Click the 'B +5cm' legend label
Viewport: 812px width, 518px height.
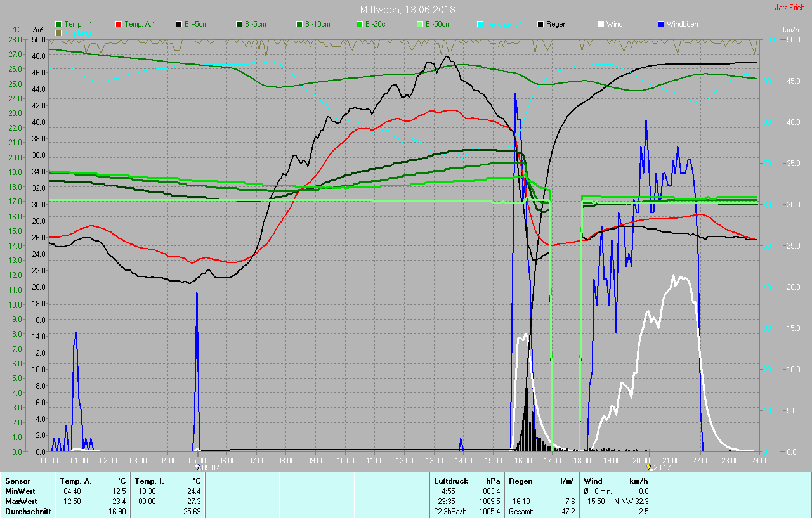pos(196,24)
